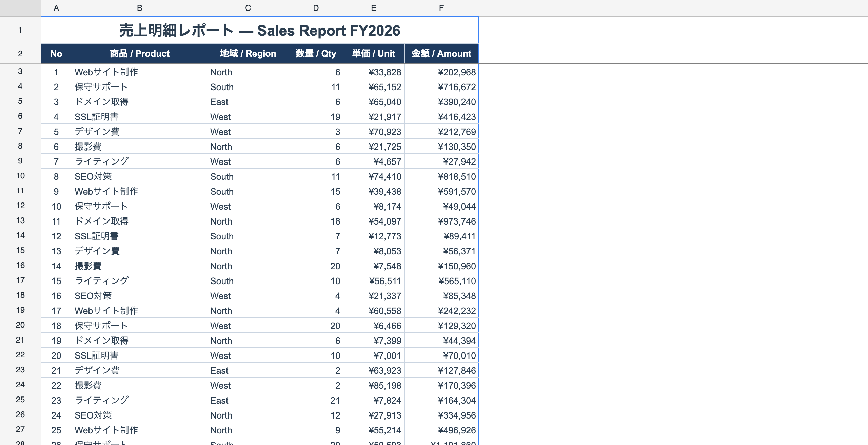Click the 単価 / Unit header cell
The width and height of the screenshot is (868, 445).
[374, 54]
